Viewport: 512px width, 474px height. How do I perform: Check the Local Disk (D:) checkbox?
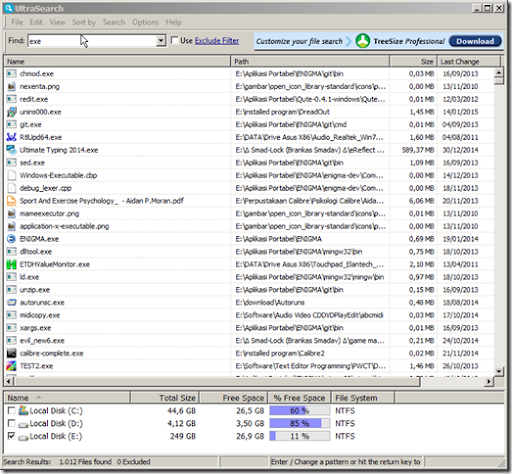click(11, 423)
